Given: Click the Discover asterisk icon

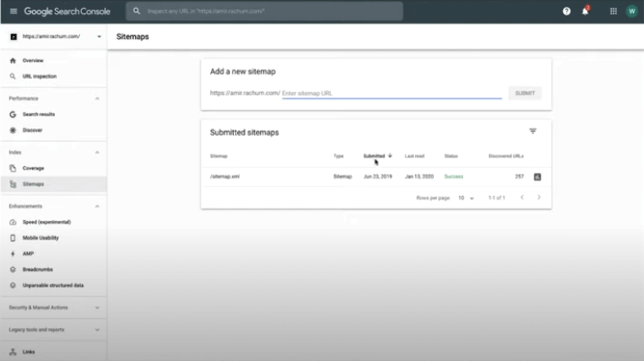Looking at the screenshot, I should [13, 131].
